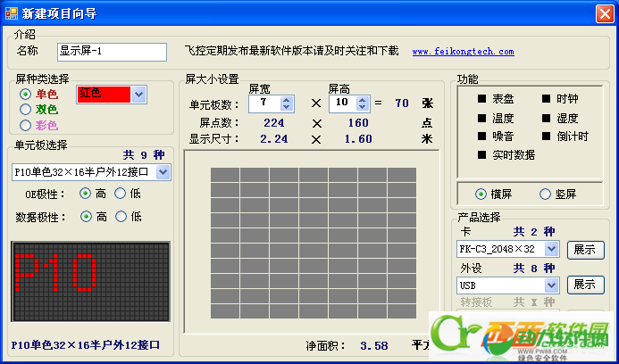Click the 名称 text field

coord(112,52)
